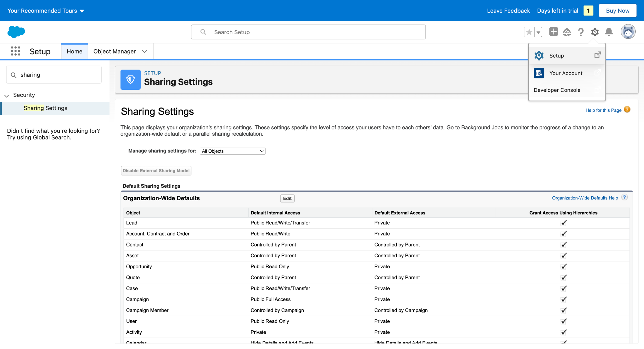Image resolution: width=644 pixels, height=349 pixels.
Task: Click the Search Setup input field
Action: 308,32
